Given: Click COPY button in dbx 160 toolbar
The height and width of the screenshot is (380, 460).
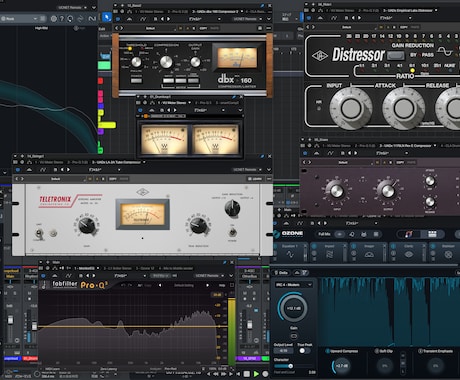Looking at the screenshot, I should (203, 28).
